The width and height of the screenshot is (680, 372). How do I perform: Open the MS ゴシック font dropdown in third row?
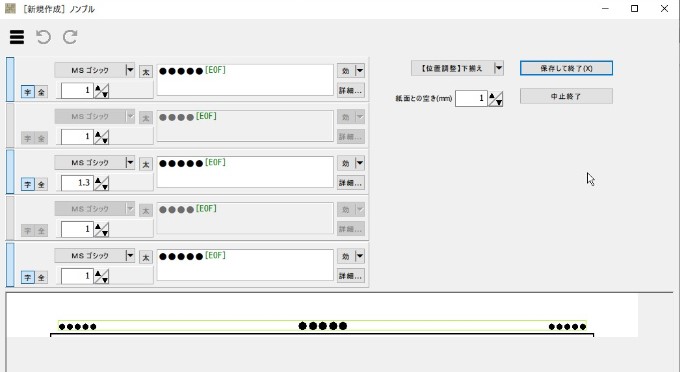click(x=95, y=163)
